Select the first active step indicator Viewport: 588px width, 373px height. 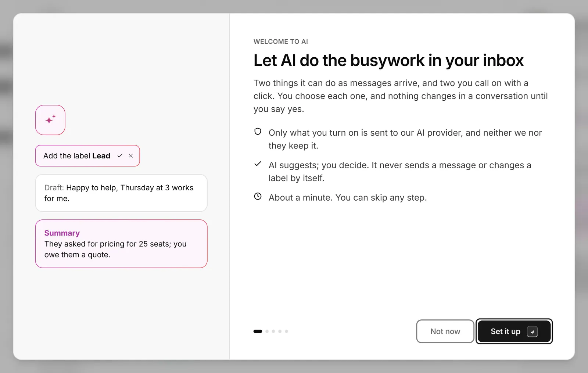(x=258, y=331)
